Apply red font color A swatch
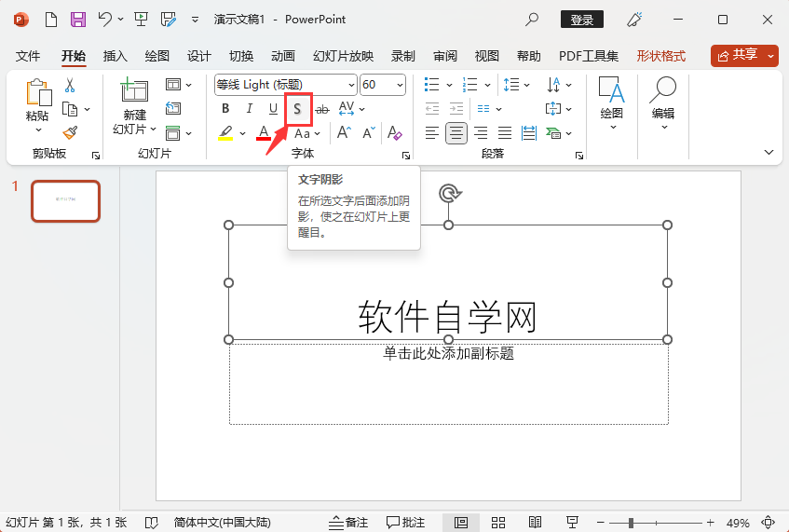 (264, 133)
